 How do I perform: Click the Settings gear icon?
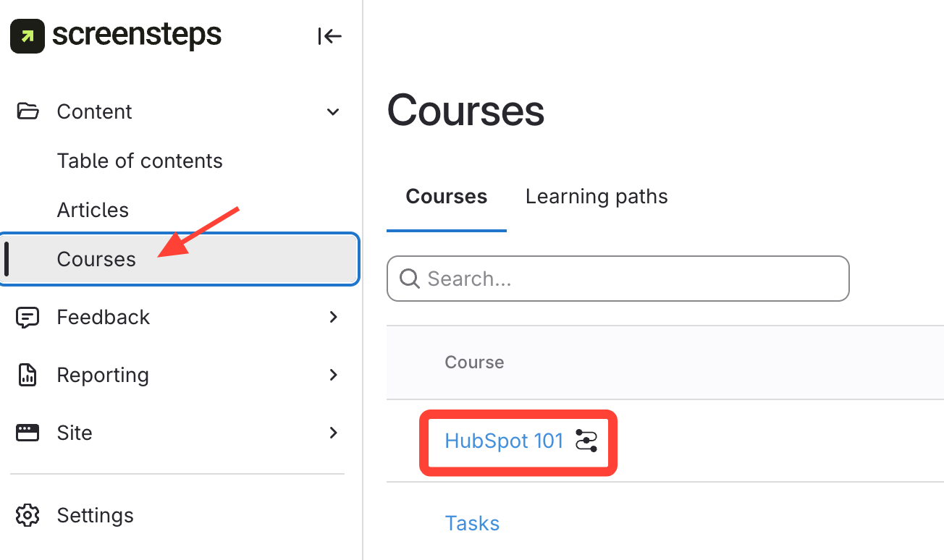(28, 515)
